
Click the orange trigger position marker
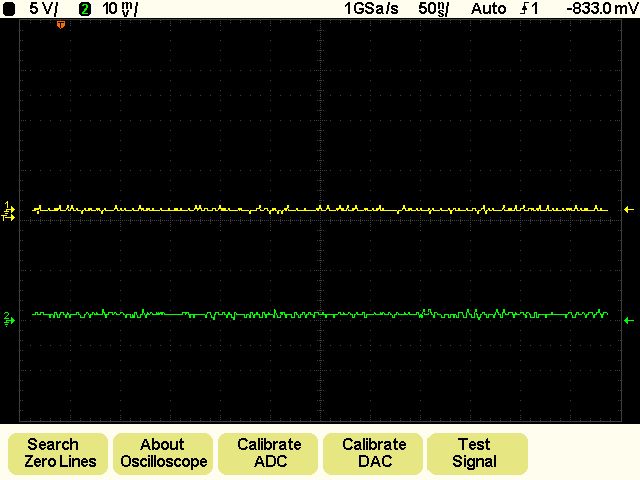pyautogui.click(x=61, y=24)
